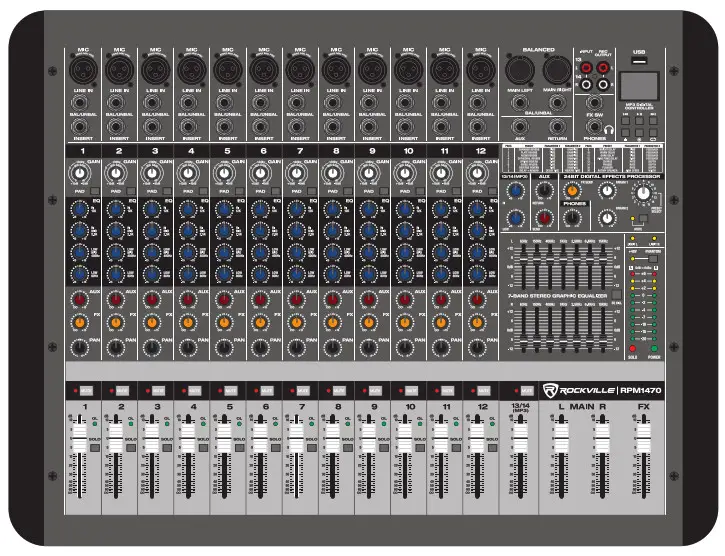The image size is (725, 556).
Task: Click the bottom-left MP3 controller button
Action: click(625, 133)
